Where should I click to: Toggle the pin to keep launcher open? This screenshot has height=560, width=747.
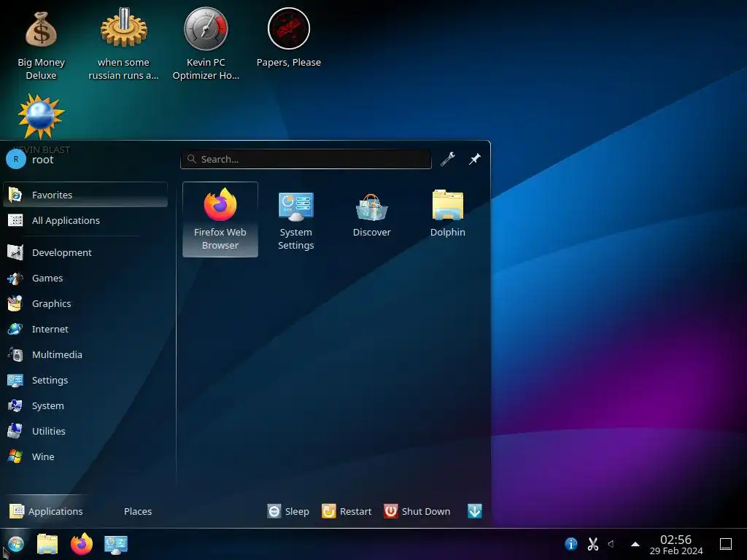(x=474, y=159)
